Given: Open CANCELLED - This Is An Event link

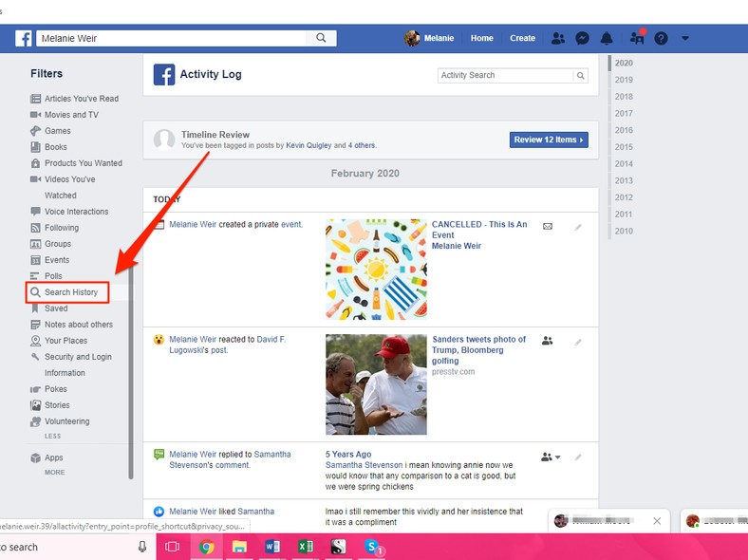Looking at the screenshot, I should (x=479, y=230).
